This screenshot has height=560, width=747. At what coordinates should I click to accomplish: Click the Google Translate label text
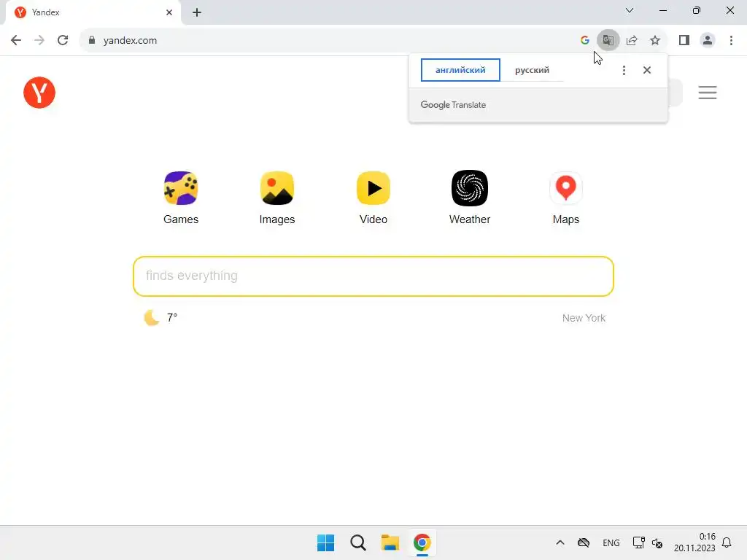tap(453, 105)
